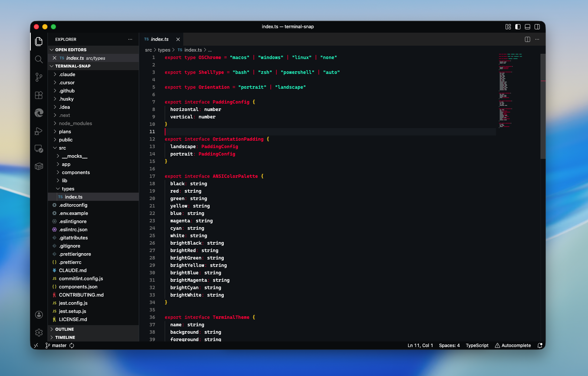This screenshot has width=588, height=376.
Task: Open notifications bell in status bar
Action: click(540, 346)
